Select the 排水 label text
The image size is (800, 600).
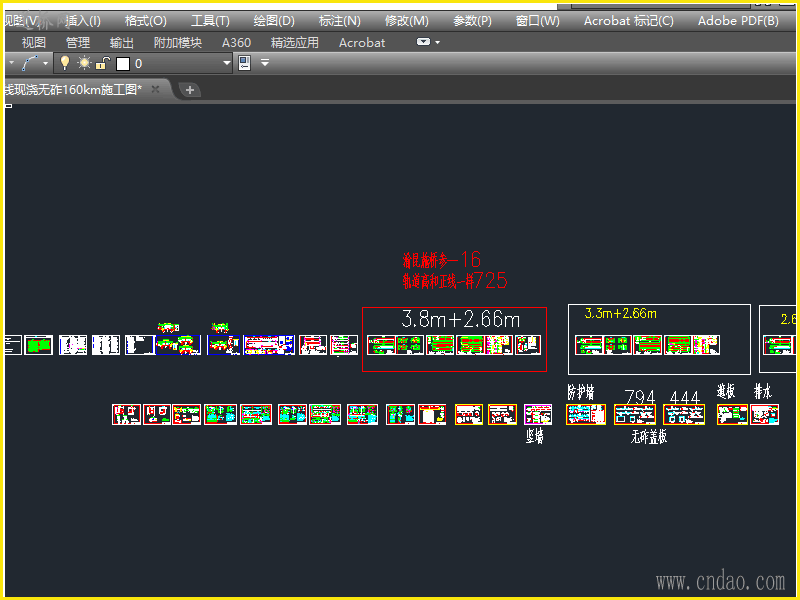tap(763, 391)
